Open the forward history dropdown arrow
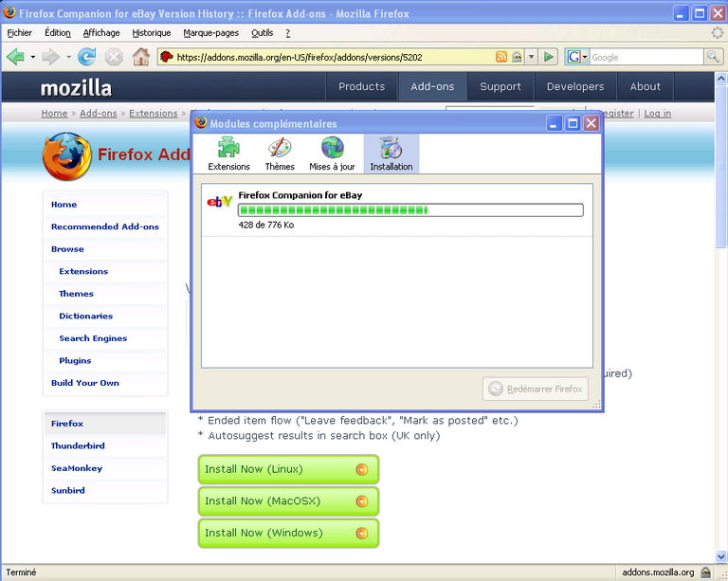Image resolution: width=728 pixels, height=581 pixels. click(x=68, y=57)
